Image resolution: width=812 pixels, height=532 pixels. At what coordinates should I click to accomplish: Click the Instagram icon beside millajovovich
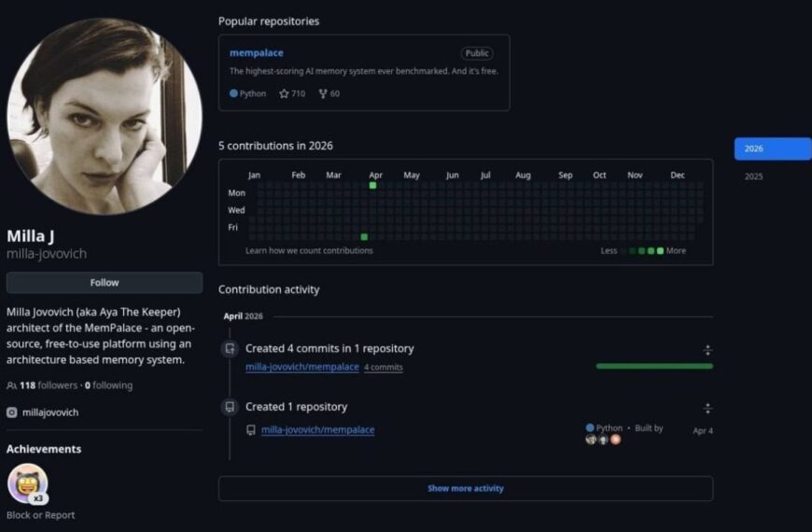pyautogui.click(x=12, y=413)
